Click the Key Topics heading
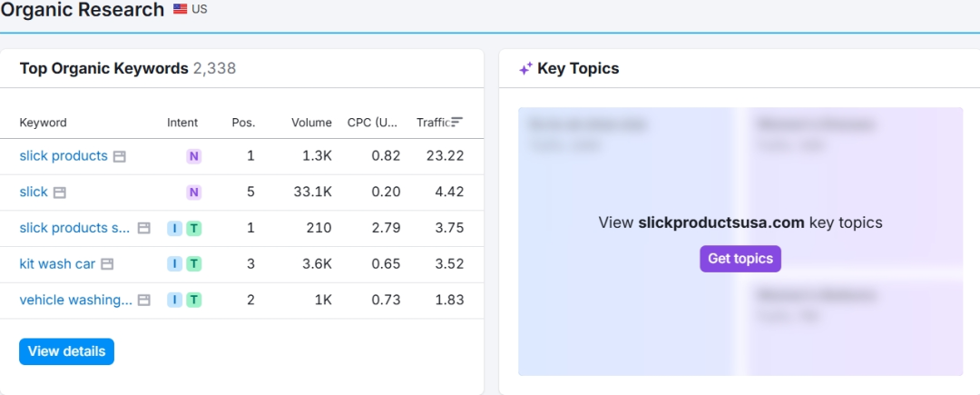 point(578,69)
